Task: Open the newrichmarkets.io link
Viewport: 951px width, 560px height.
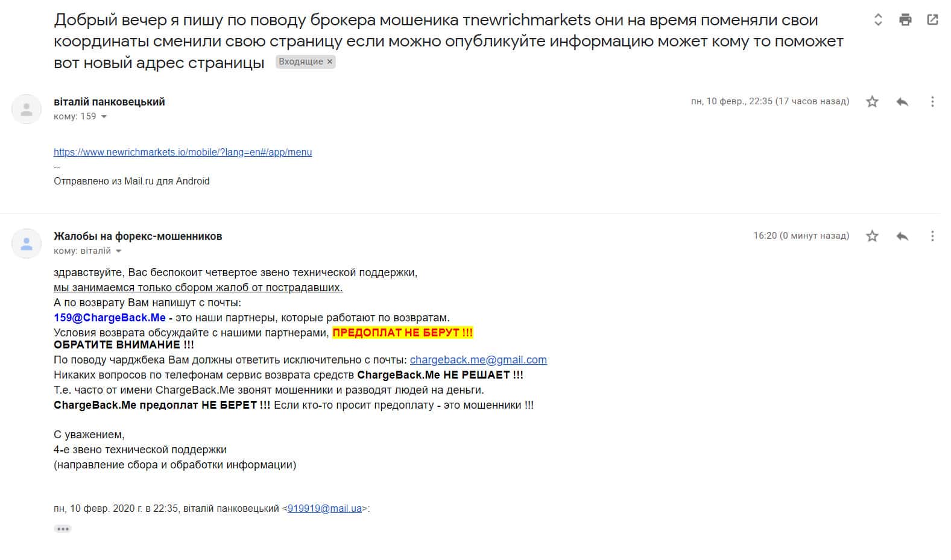Action: (x=183, y=152)
